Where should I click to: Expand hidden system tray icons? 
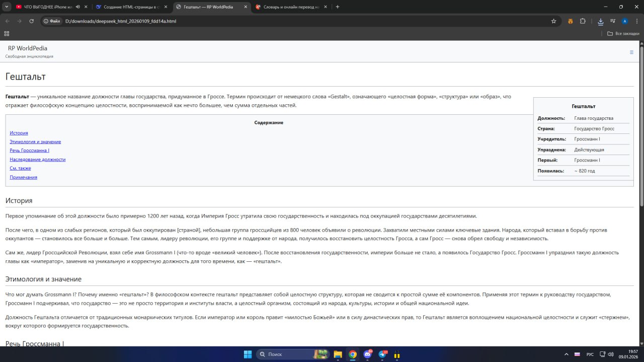[x=566, y=354]
